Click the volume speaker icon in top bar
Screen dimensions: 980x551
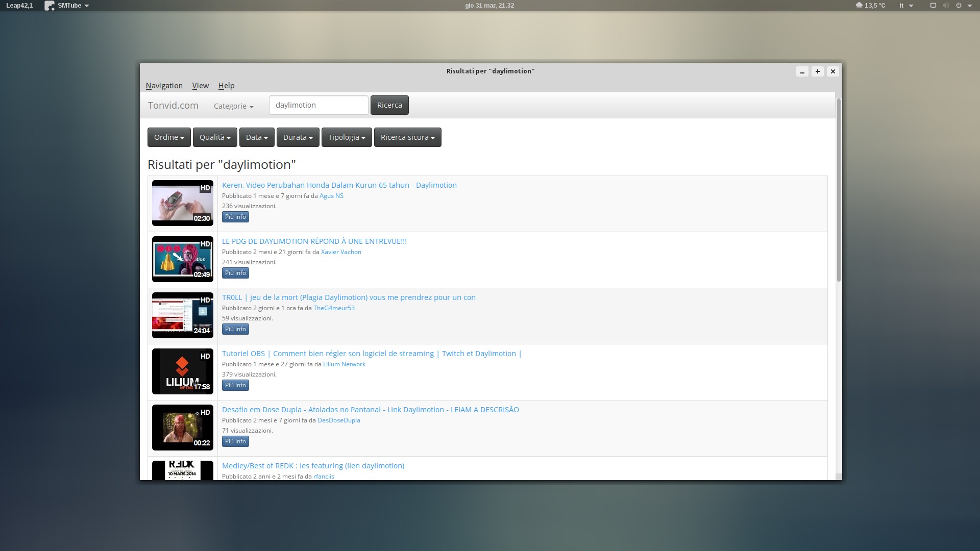pyautogui.click(x=946, y=6)
